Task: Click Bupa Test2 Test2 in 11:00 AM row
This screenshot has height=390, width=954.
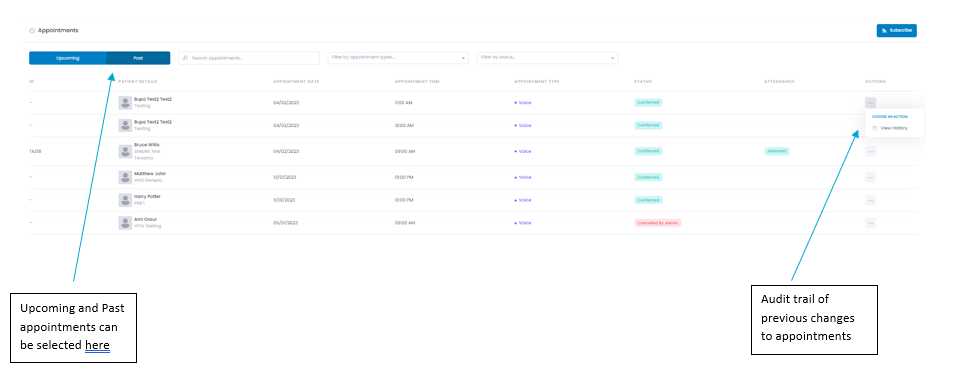Action: (153, 99)
